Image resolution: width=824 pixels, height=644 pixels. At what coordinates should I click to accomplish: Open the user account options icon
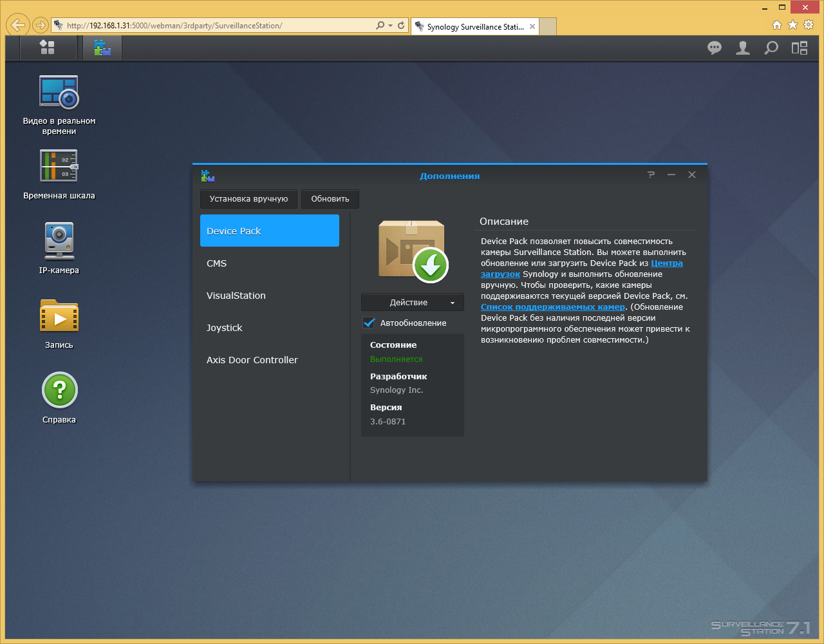(743, 48)
